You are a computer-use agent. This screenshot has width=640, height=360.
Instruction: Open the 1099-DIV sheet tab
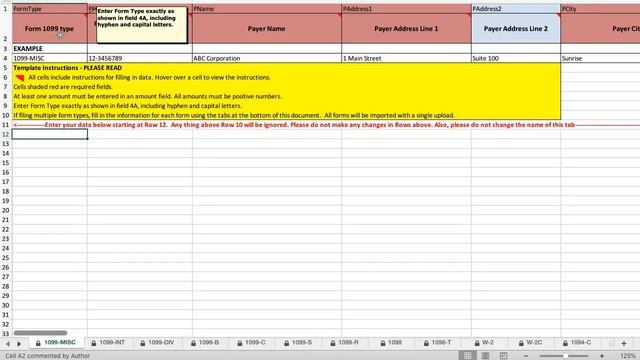tap(158, 343)
